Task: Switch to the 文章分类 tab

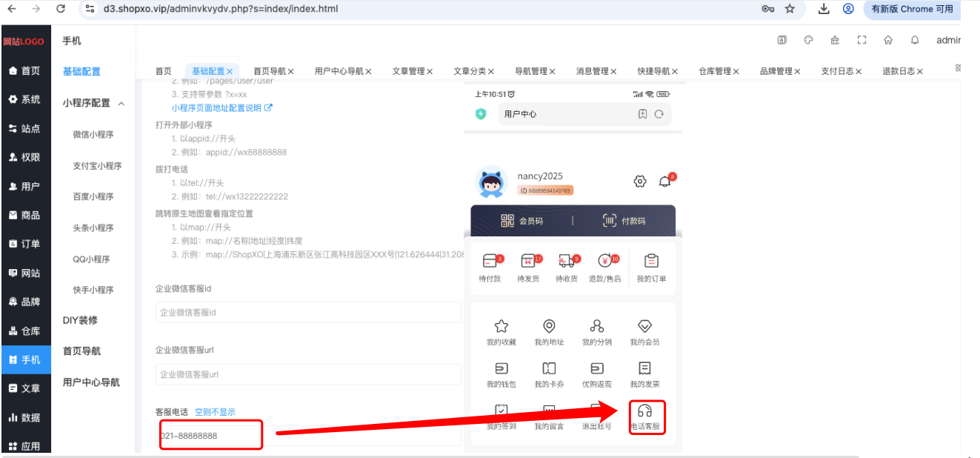Action: [470, 71]
